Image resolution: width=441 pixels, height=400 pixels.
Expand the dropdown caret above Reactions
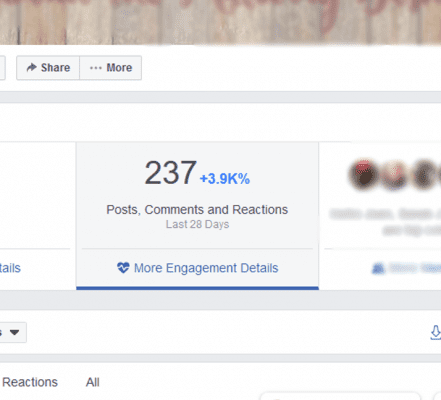(x=14, y=332)
